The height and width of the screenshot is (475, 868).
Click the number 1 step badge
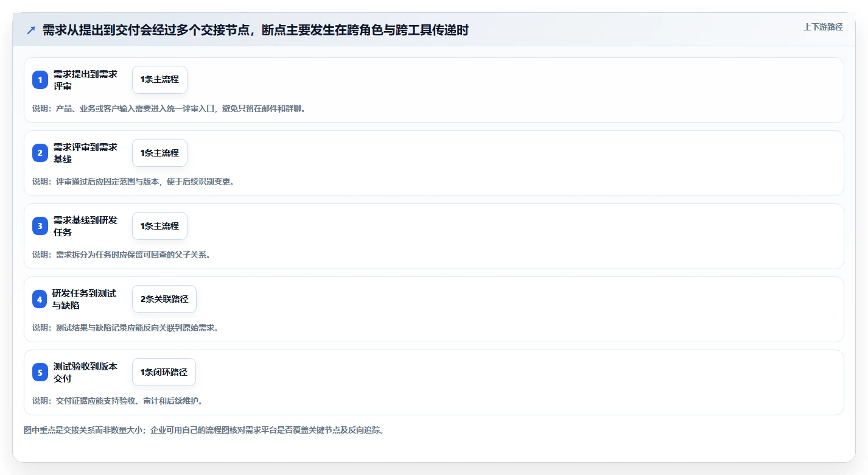tap(40, 80)
